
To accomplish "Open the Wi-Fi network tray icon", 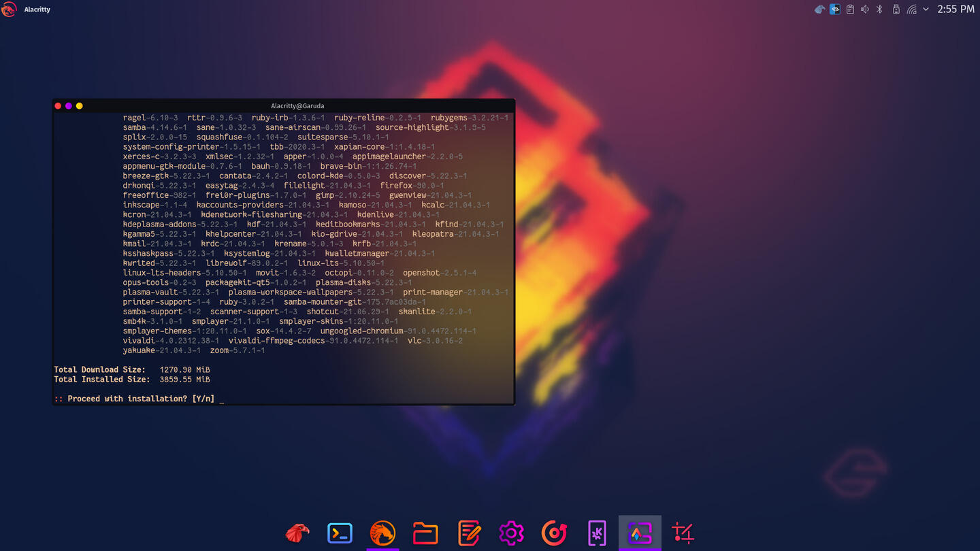I will [x=911, y=10].
